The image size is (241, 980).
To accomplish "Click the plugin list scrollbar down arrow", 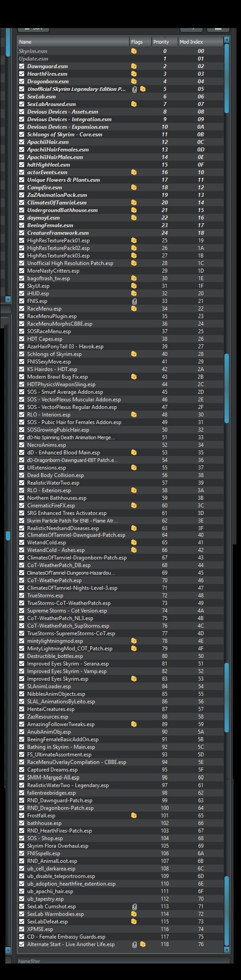I will click(x=227, y=949).
